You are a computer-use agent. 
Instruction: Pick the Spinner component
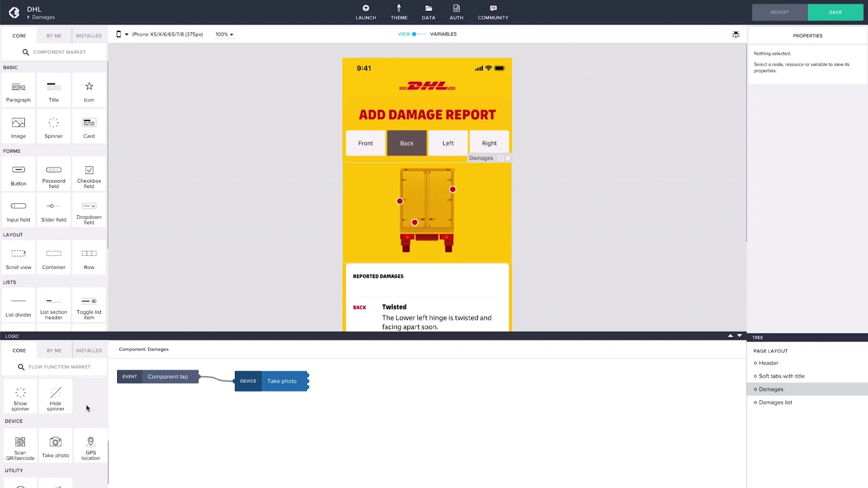pos(54,126)
